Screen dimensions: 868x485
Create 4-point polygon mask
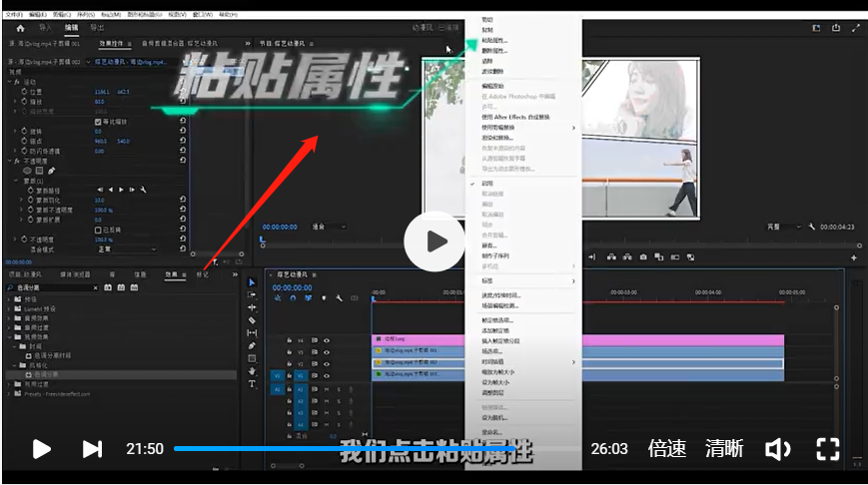[x=39, y=171]
